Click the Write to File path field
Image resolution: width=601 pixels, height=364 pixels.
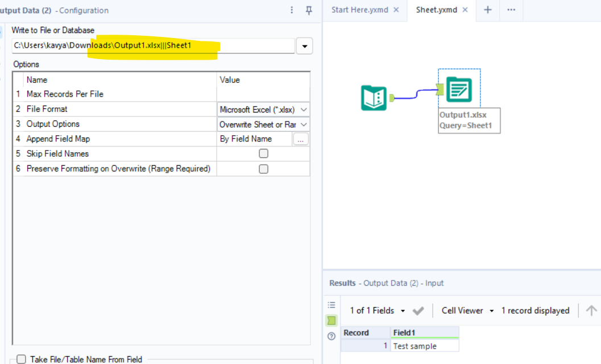[152, 45]
